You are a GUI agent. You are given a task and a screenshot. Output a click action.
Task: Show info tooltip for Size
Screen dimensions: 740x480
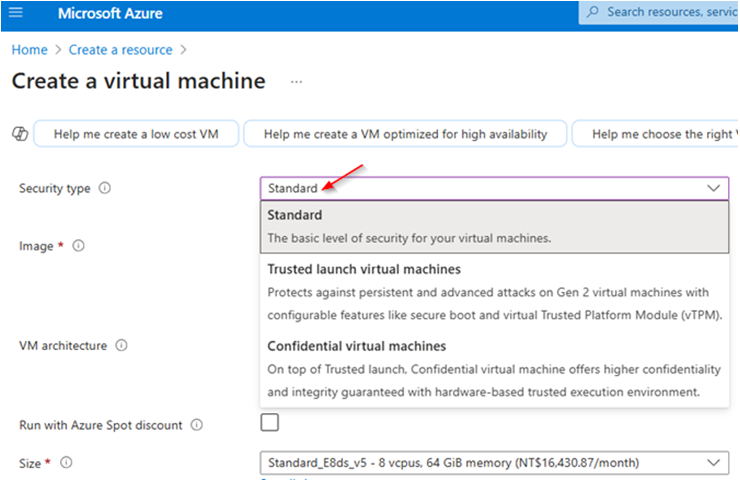coord(67,463)
